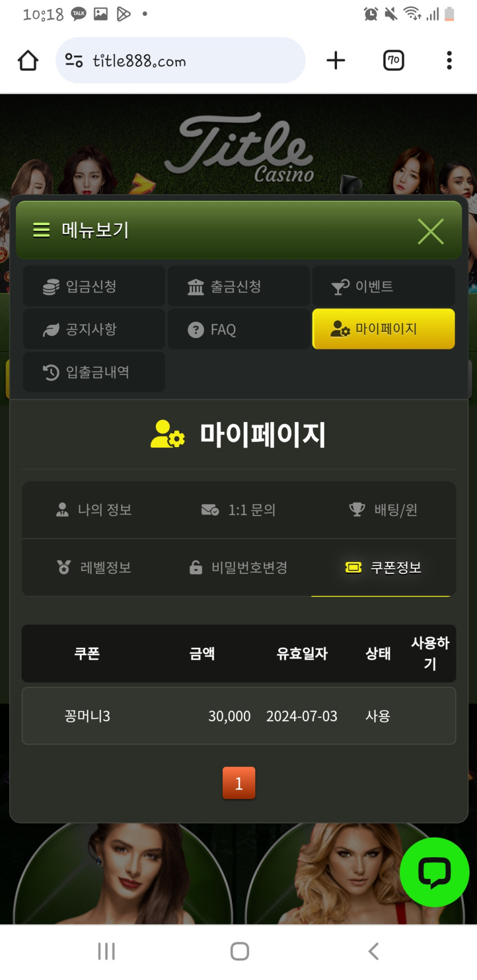The width and height of the screenshot is (477, 980).
Task: Open 배팅/윈 trophy tab
Action: [x=383, y=510]
